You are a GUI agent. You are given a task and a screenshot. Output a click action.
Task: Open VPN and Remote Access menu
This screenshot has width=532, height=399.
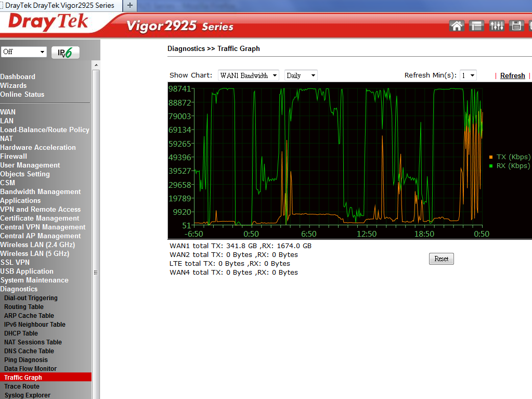(41, 209)
